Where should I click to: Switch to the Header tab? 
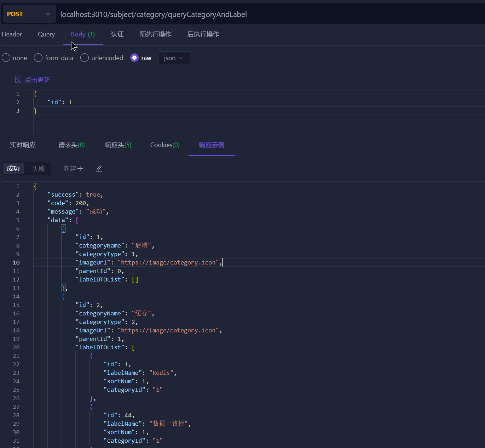click(12, 34)
